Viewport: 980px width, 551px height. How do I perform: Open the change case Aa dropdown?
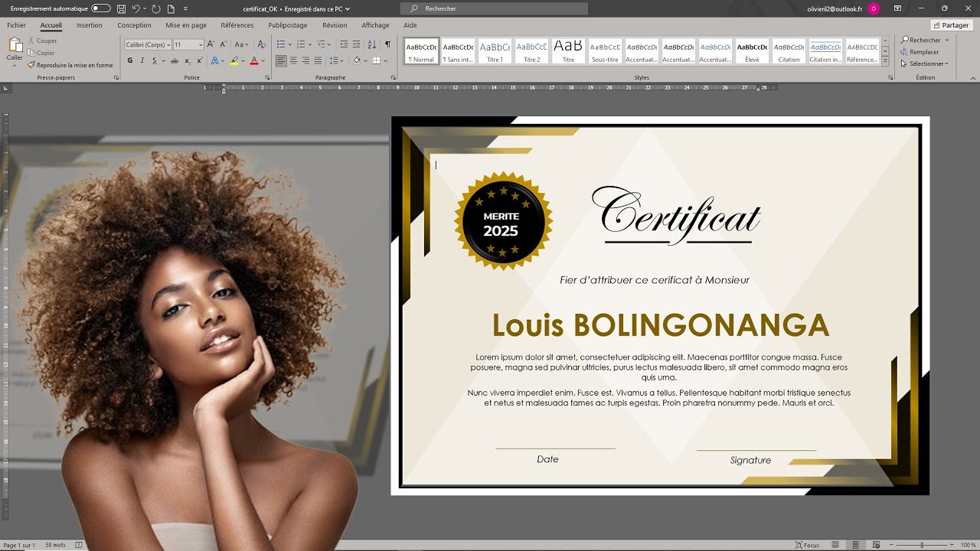coord(241,44)
